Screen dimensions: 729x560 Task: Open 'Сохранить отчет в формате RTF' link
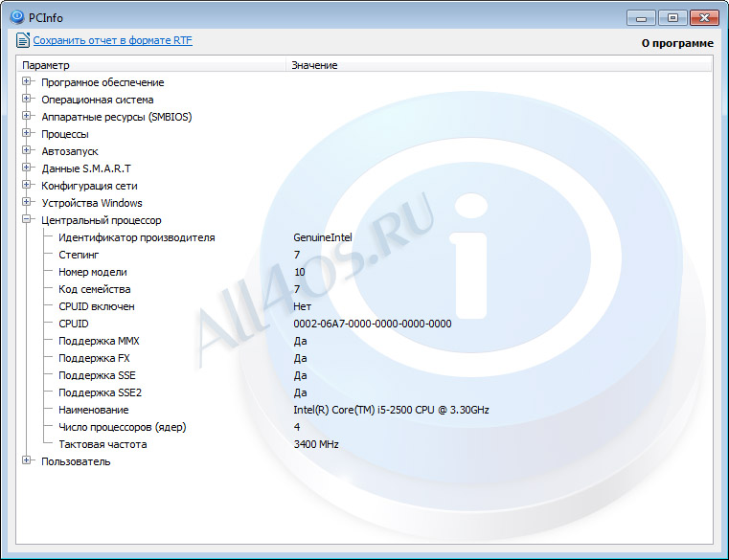112,40
